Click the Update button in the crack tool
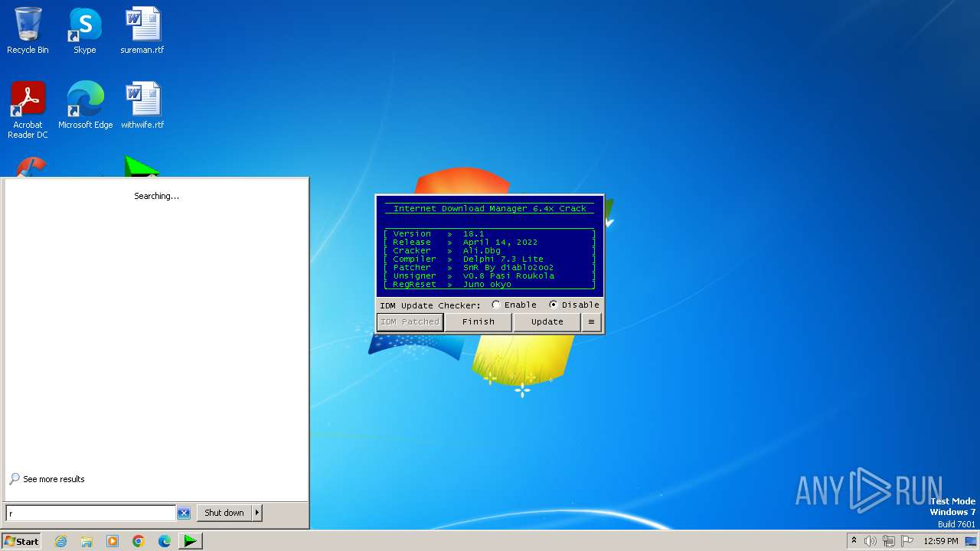The height and width of the screenshot is (551, 980). [x=547, y=322]
